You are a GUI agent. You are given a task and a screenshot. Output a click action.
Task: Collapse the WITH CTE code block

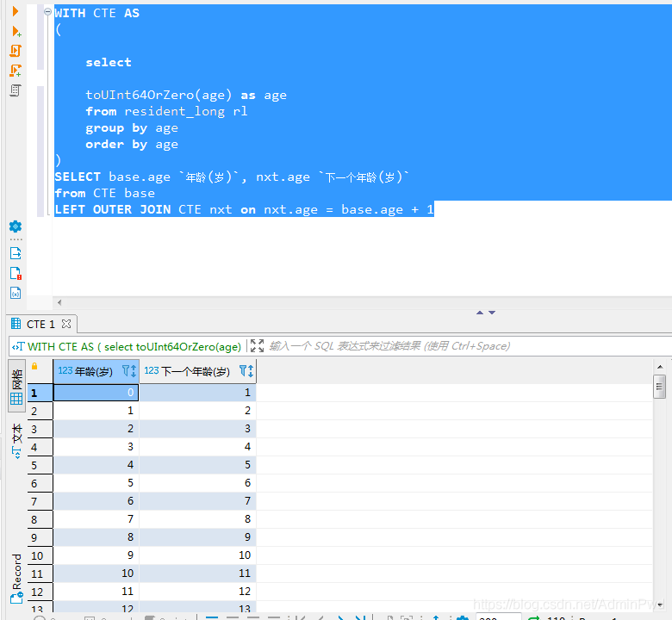48,11
